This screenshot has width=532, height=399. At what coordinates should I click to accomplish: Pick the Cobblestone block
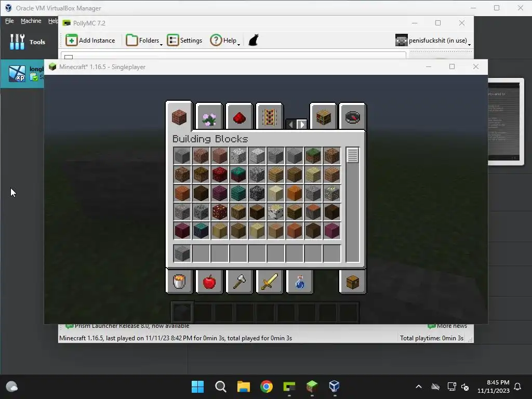tap(257, 175)
